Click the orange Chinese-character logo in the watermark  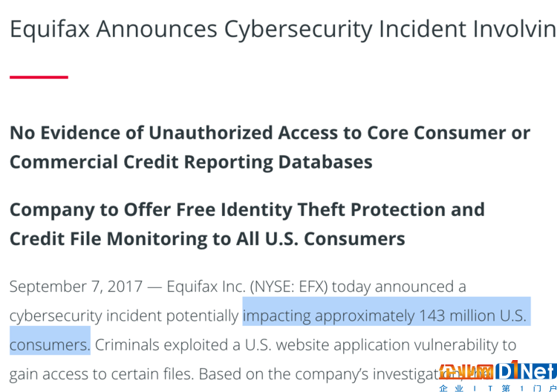click(x=466, y=372)
